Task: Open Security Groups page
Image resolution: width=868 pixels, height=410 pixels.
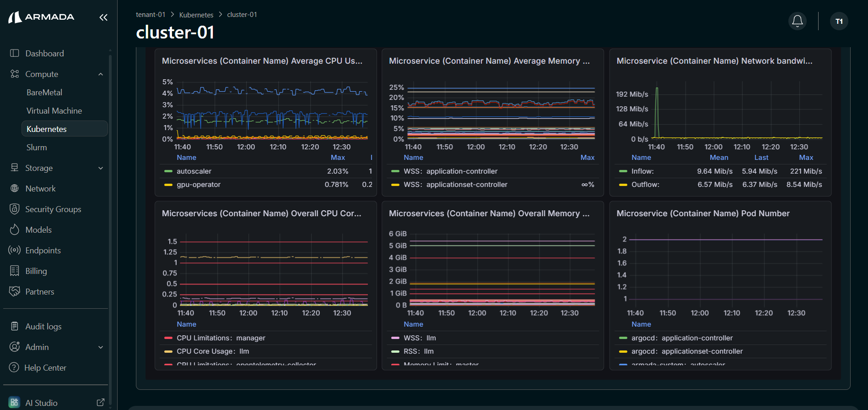Action: click(x=53, y=209)
